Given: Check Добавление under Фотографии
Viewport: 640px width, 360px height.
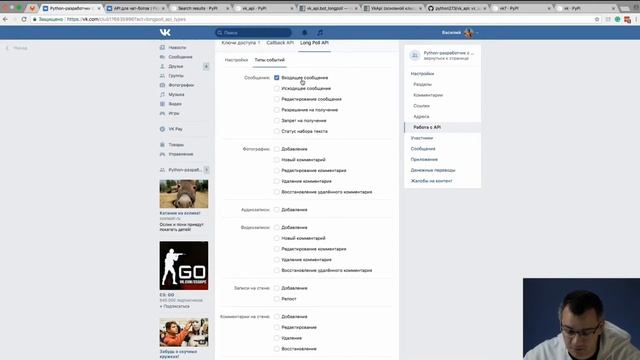Looking at the screenshot, I should click(277, 149).
